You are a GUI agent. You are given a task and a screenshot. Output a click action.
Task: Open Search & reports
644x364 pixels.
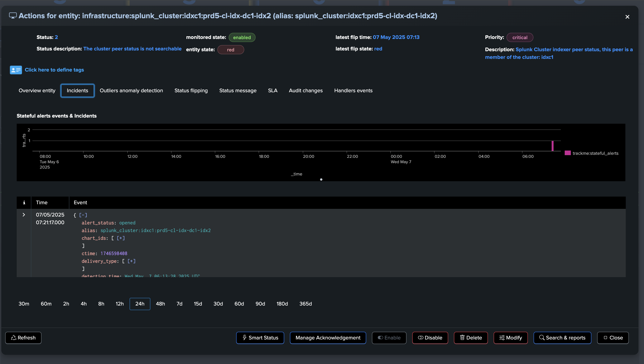coord(562,338)
